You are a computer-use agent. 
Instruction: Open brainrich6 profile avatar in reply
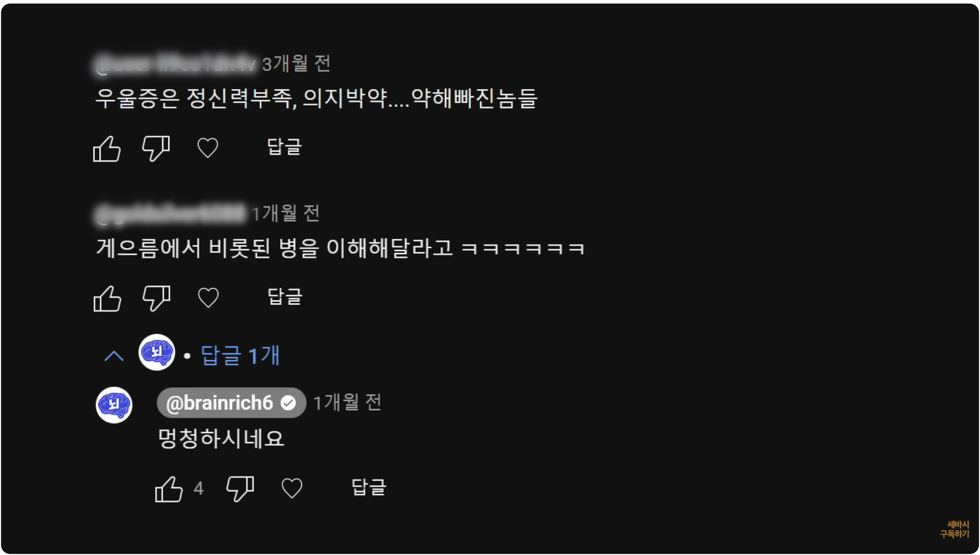pyautogui.click(x=114, y=405)
